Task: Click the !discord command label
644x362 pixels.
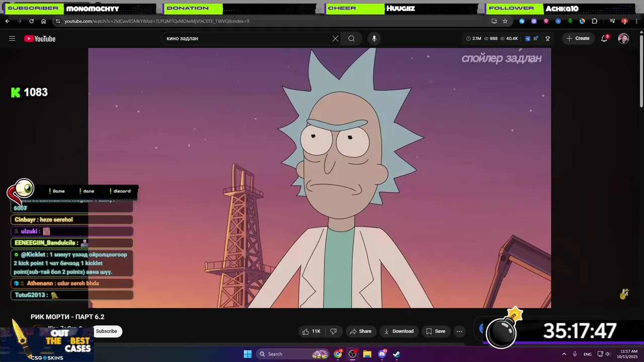Action: coord(120,191)
